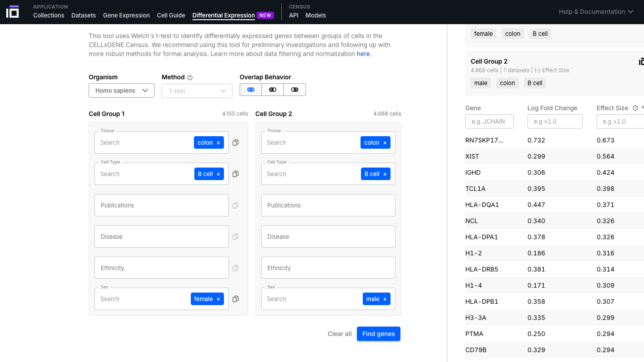The width and height of the screenshot is (644, 362).
Task: Remove the male chip in Cell Group 2
Action: (x=385, y=299)
